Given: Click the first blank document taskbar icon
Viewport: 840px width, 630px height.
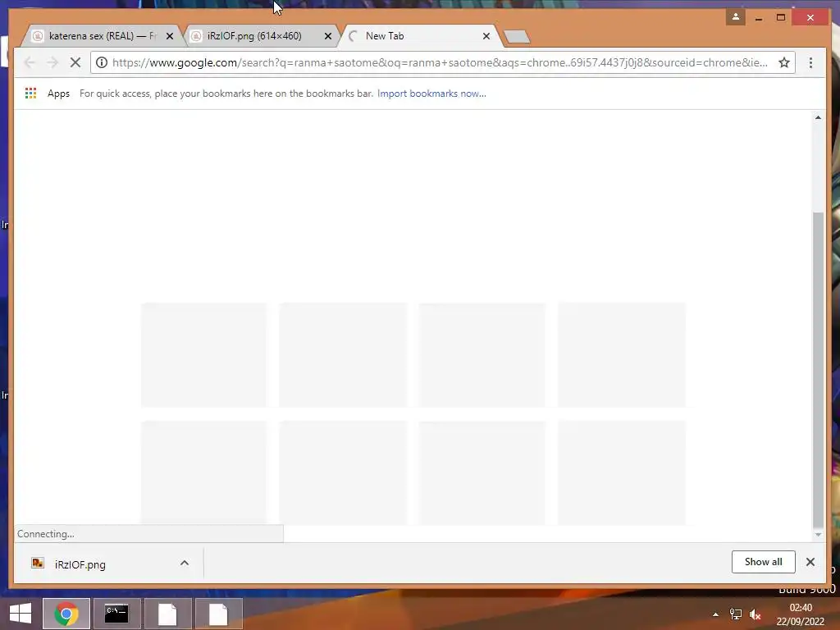Looking at the screenshot, I should point(167,614).
